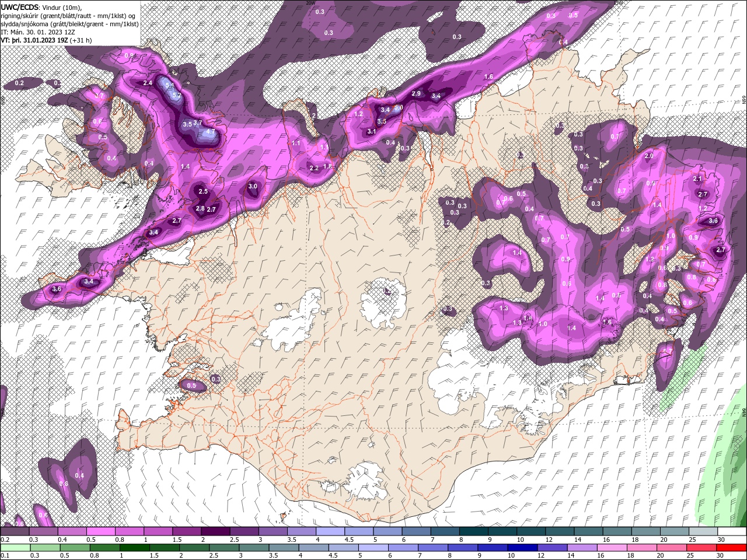This screenshot has width=747, height=560.
Task: Click the '5.2' precipitation value on the map
Action: [177, 94]
